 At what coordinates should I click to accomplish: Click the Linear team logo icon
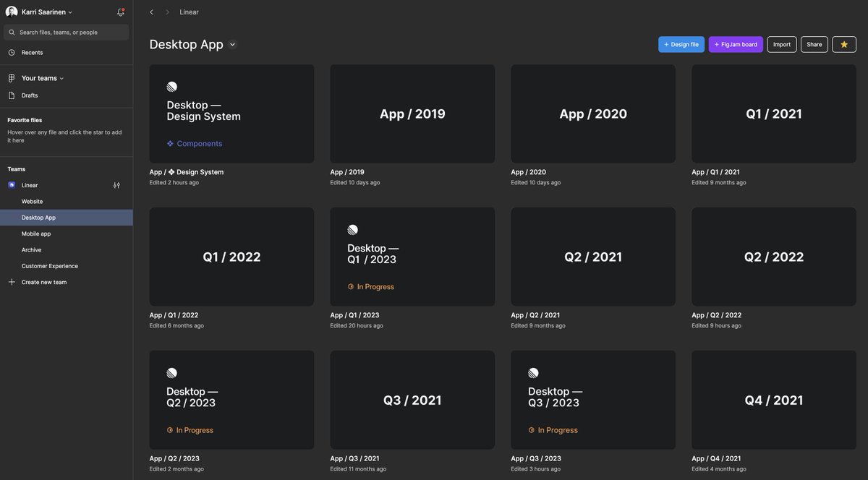12,185
